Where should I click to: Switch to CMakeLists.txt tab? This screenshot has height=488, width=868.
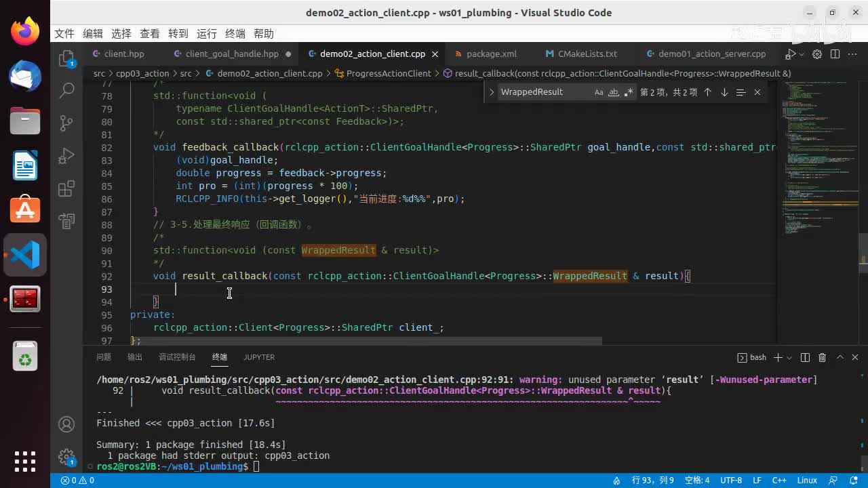(587, 54)
